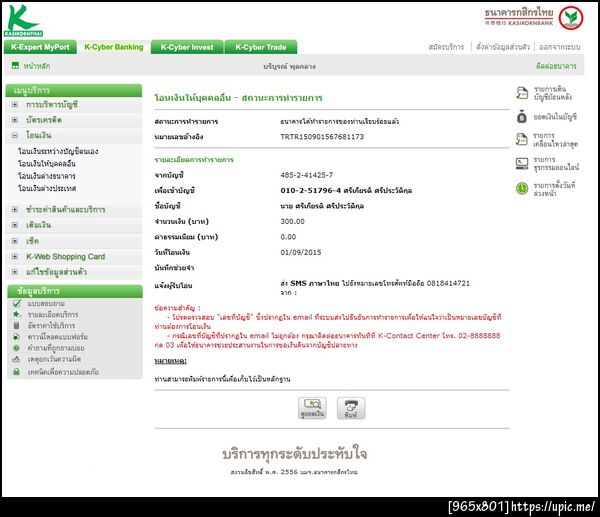Click the ข้อมูลบริการ panel header
Image resolution: width=600 pixels, height=517 pixels.
coord(75,291)
